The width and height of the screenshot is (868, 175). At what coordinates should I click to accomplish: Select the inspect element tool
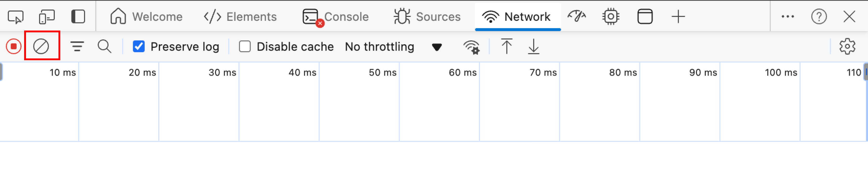(x=16, y=16)
